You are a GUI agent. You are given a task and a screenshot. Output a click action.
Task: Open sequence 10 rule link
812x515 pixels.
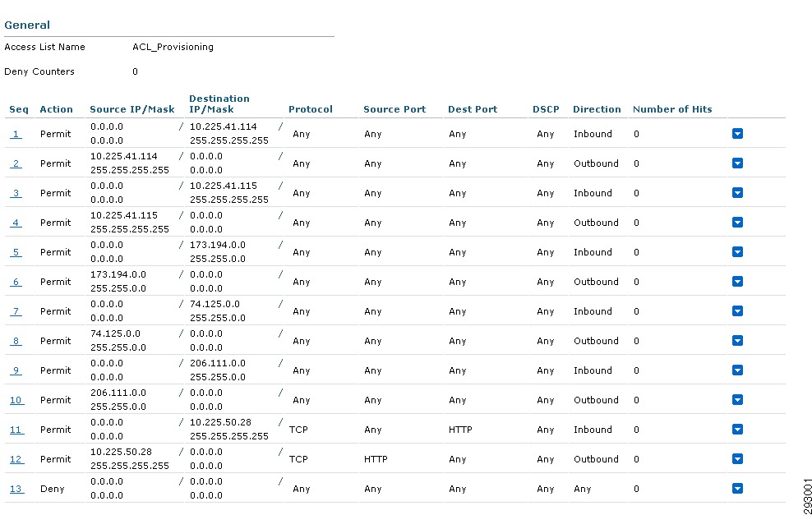click(x=16, y=400)
